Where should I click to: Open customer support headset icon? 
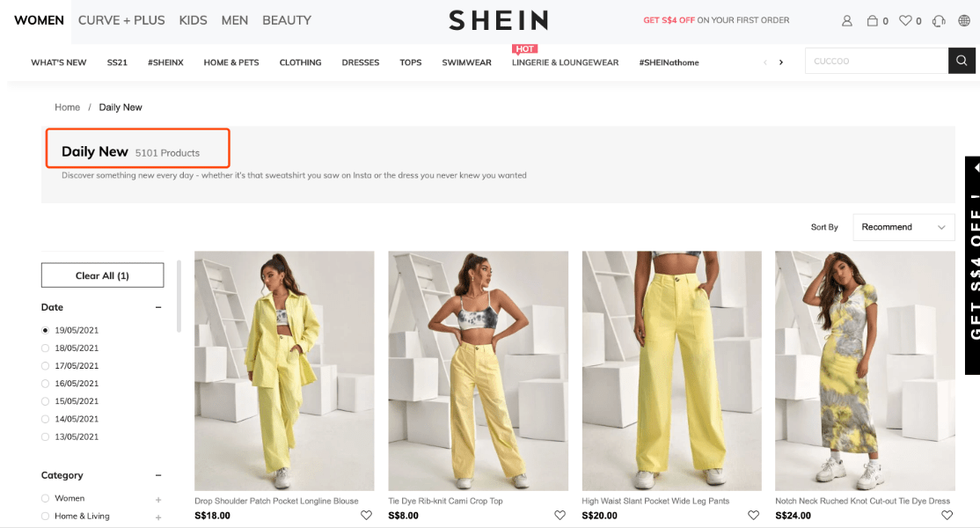coord(939,20)
